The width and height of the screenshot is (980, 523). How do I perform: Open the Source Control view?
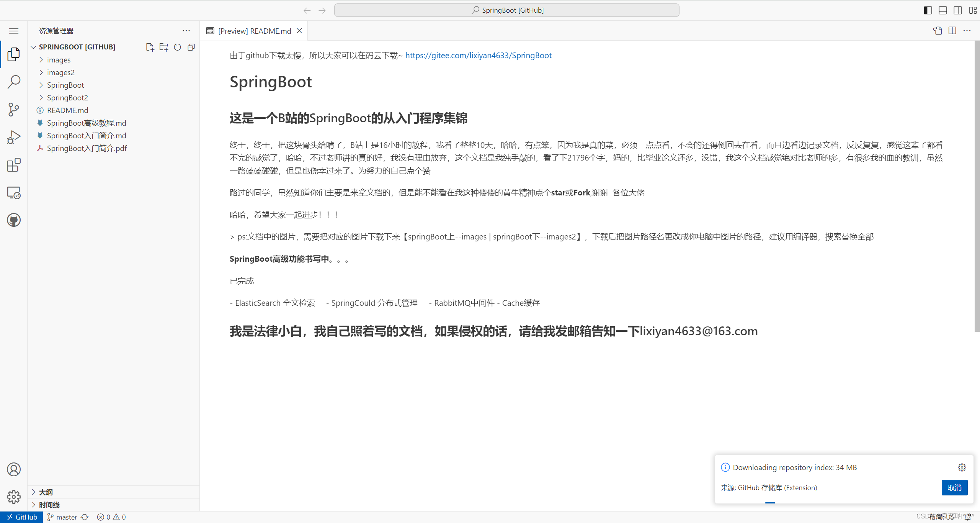14,110
